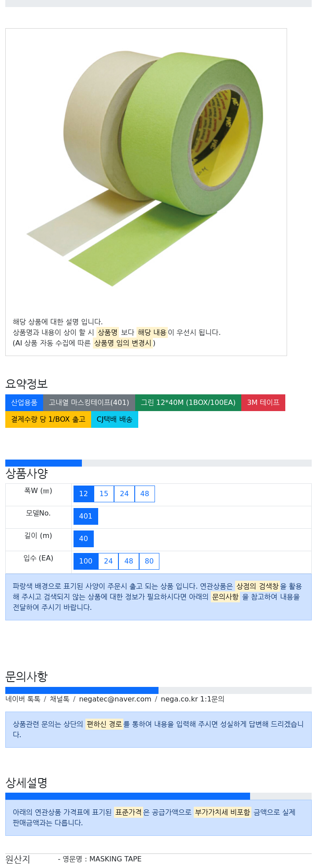The image size is (317, 868).
Task: Select width option 15
Action: pos(104,493)
